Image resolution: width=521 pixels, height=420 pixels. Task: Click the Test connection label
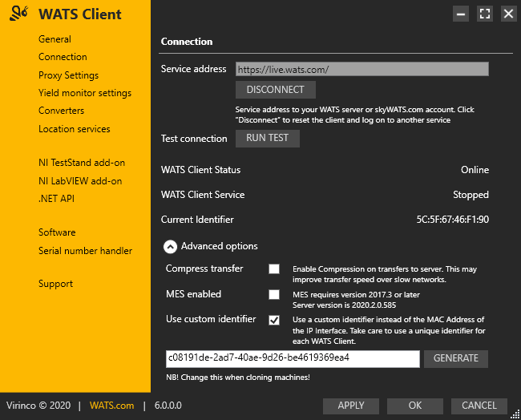point(194,139)
